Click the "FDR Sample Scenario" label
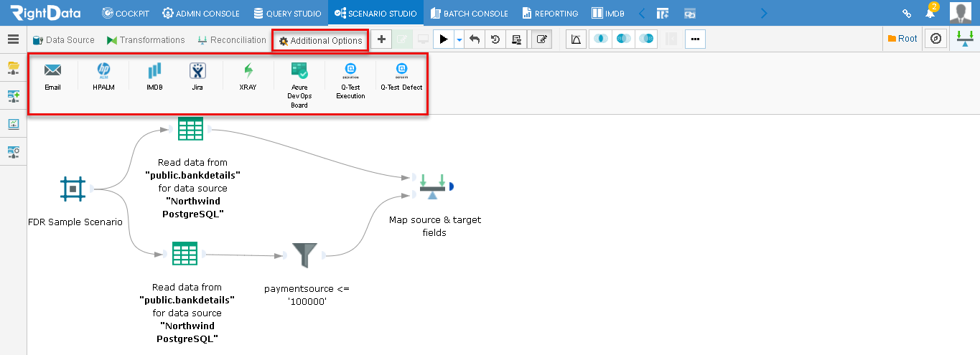Image resolution: width=980 pixels, height=355 pixels. (x=75, y=222)
